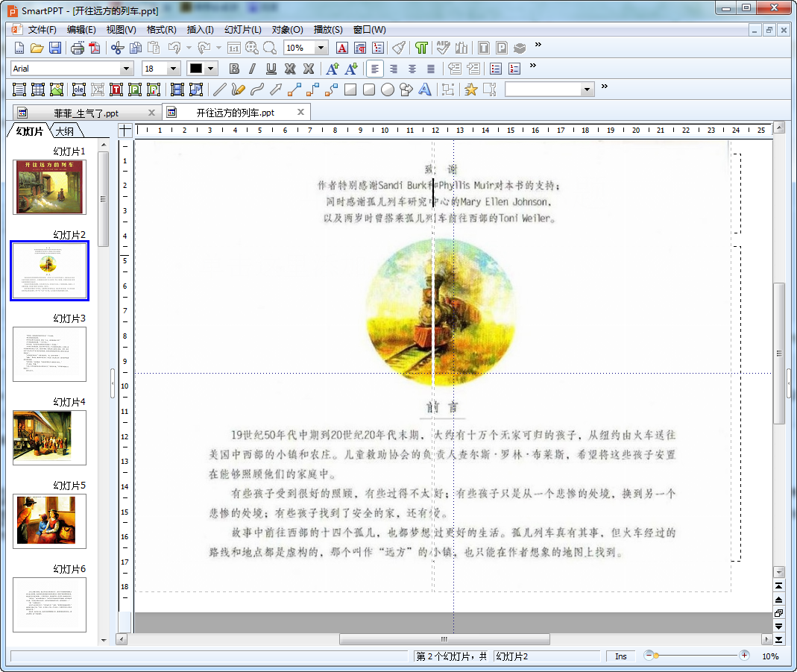Open the Undo history dropdown arrow
This screenshot has height=672, width=797.
tap(189, 48)
